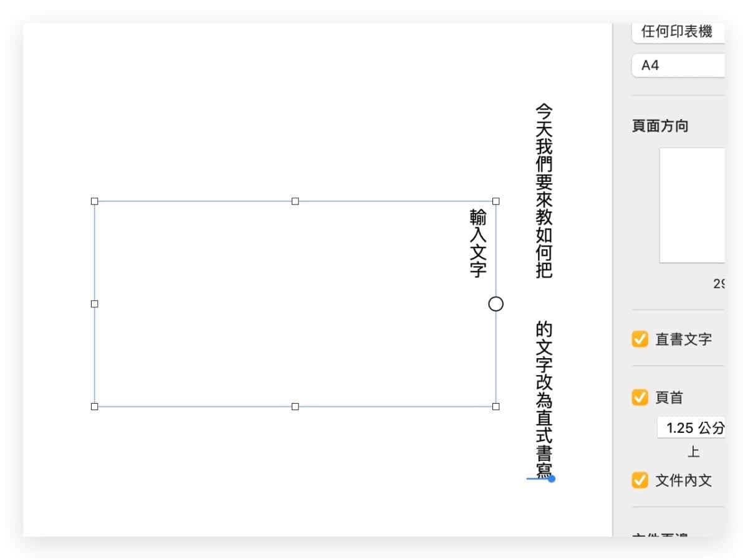Uncheck the 文件內文 checkbox
Image resolution: width=748 pixels, height=560 pixels.
coord(640,480)
